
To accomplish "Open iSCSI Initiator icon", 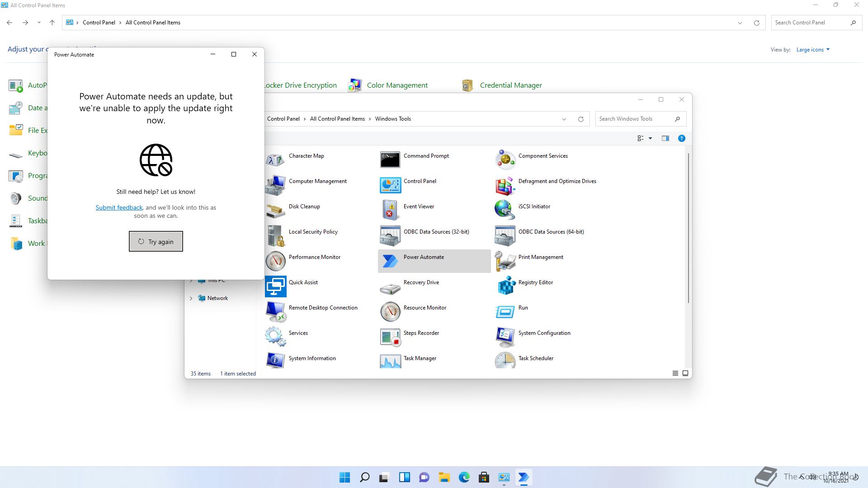I will tap(505, 210).
